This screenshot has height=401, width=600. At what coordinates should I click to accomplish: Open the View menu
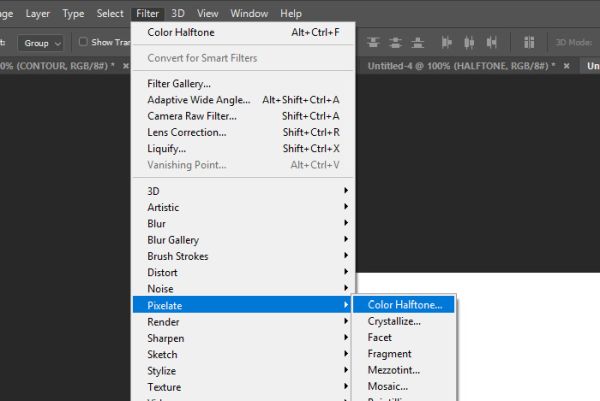click(x=208, y=14)
